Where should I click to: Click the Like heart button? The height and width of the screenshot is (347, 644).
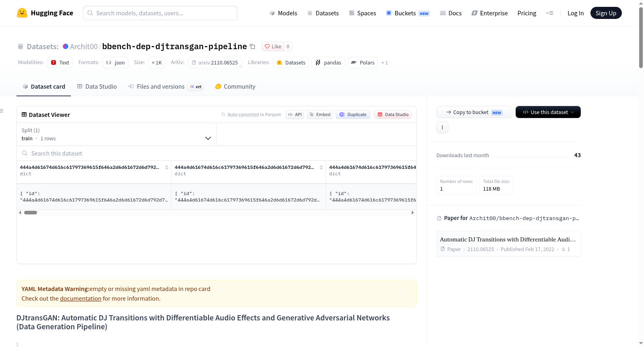[273, 46]
